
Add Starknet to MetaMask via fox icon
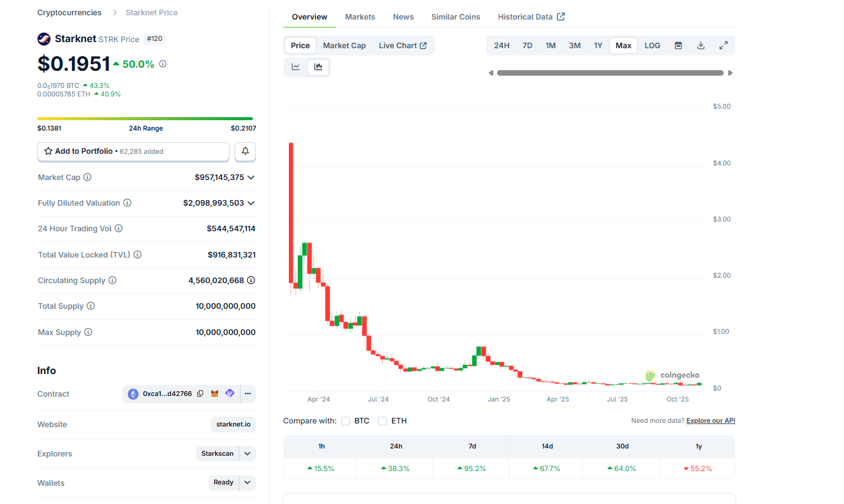(x=214, y=394)
